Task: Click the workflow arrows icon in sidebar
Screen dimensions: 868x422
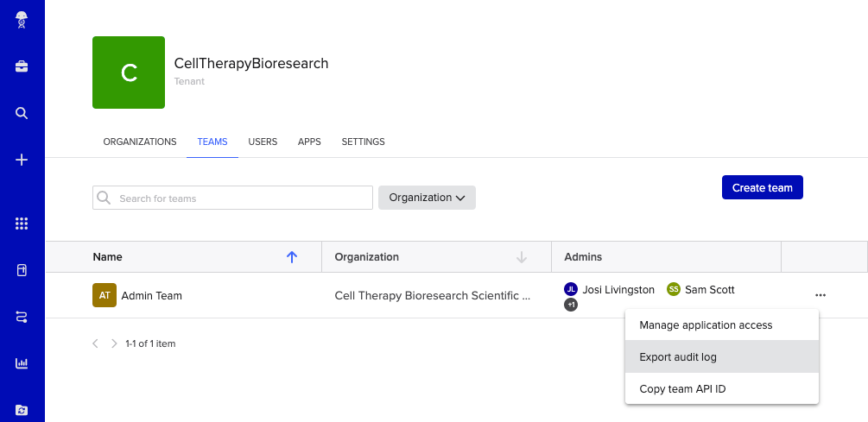Action: pos(22,317)
